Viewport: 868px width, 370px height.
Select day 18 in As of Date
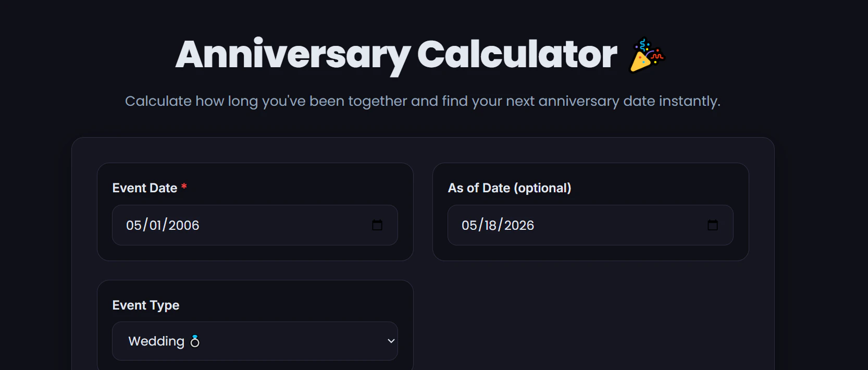[491, 225]
